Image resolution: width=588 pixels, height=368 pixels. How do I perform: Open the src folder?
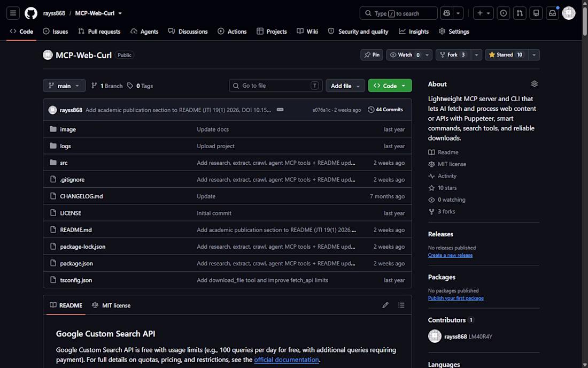click(x=64, y=163)
